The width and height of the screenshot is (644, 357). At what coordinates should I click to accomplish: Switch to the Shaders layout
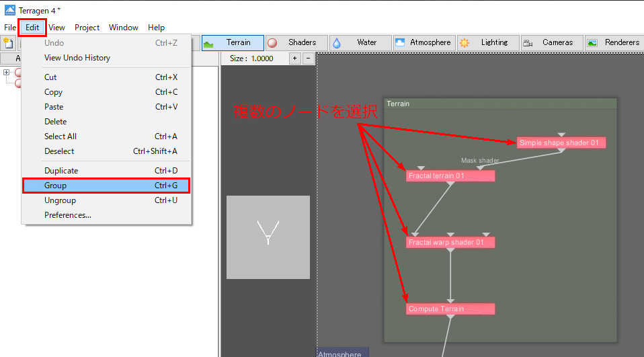(296, 42)
